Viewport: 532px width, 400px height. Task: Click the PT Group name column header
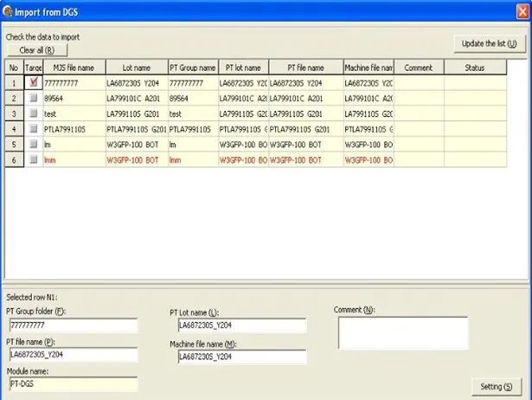pos(192,68)
